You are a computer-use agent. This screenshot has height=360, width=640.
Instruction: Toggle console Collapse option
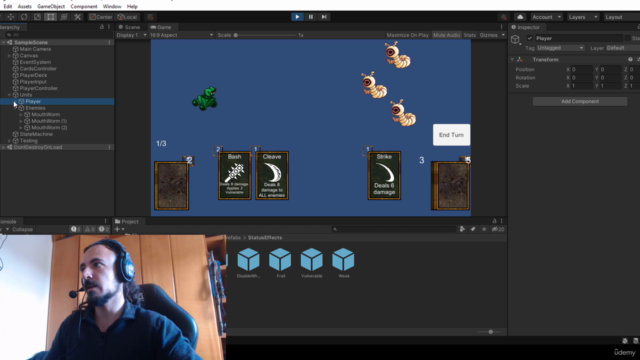point(22,229)
